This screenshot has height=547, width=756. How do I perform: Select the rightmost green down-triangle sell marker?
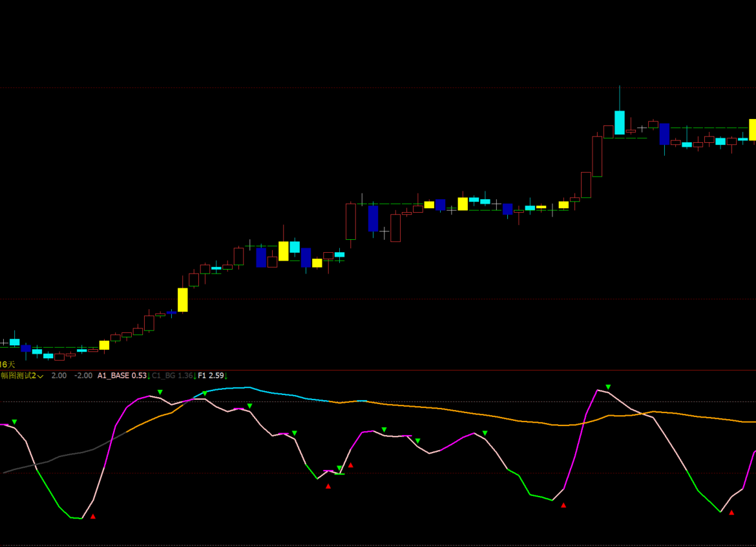coord(608,387)
